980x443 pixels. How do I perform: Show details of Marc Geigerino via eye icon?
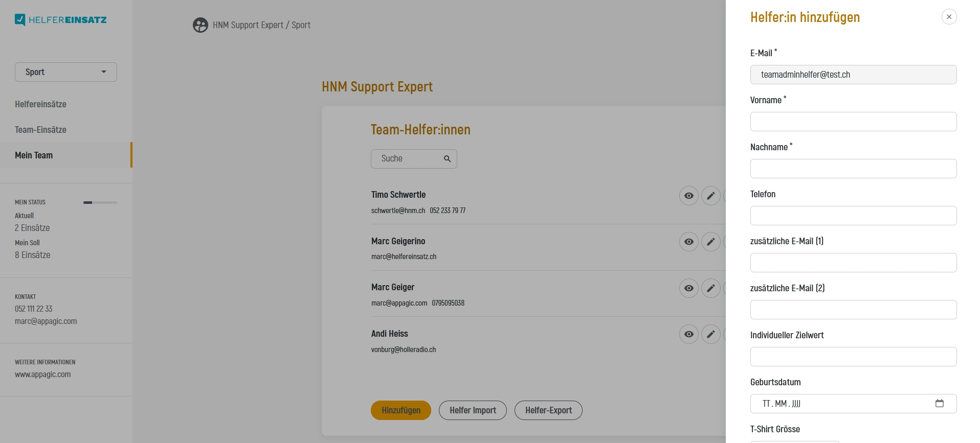click(x=688, y=242)
